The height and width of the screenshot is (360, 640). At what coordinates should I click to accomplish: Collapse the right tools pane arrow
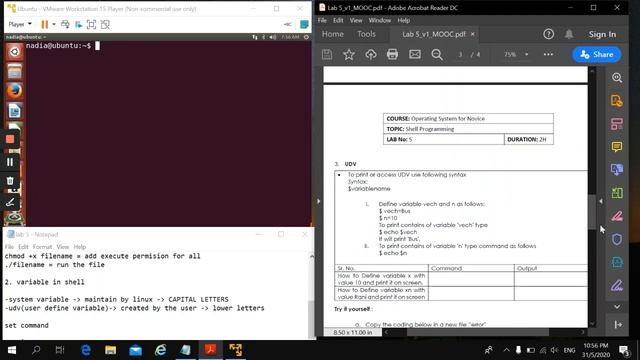(x=601, y=201)
